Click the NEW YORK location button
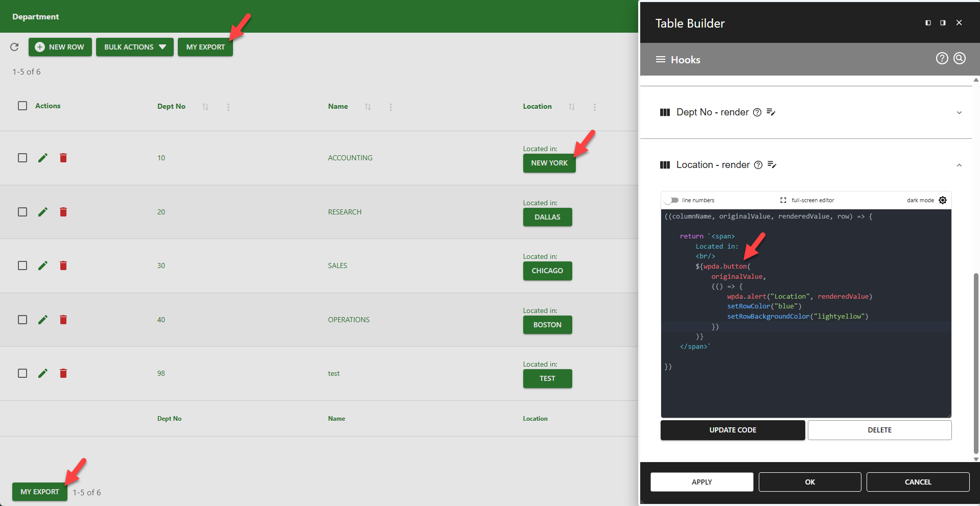Screen dimensions: 980x506 (x=549, y=163)
